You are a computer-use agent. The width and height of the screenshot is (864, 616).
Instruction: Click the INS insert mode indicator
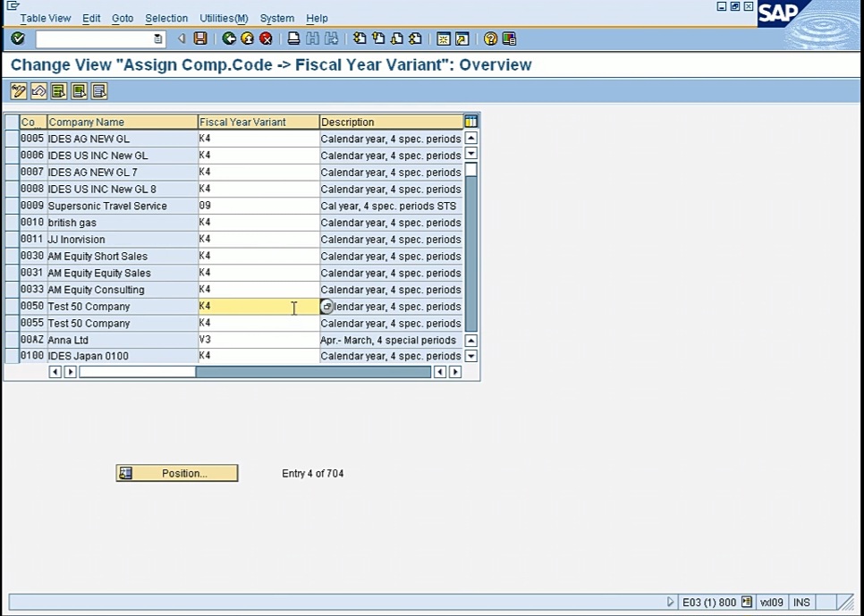pos(801,603)
